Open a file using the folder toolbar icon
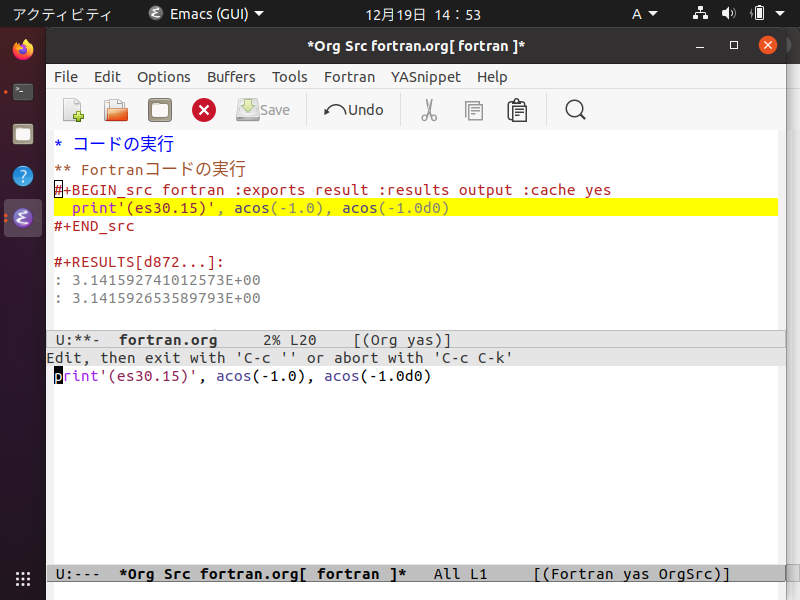 coord(116,110)
